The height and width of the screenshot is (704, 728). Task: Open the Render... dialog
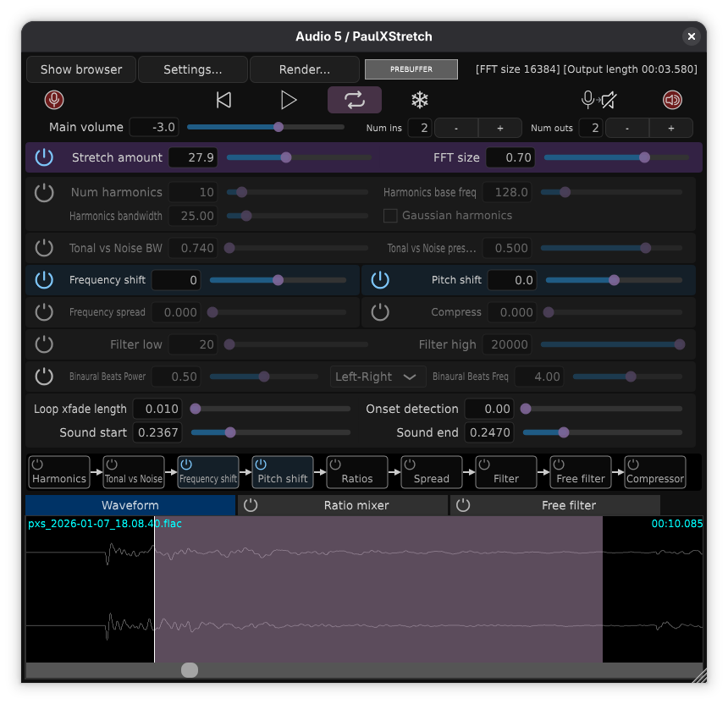tap(305, 69)
